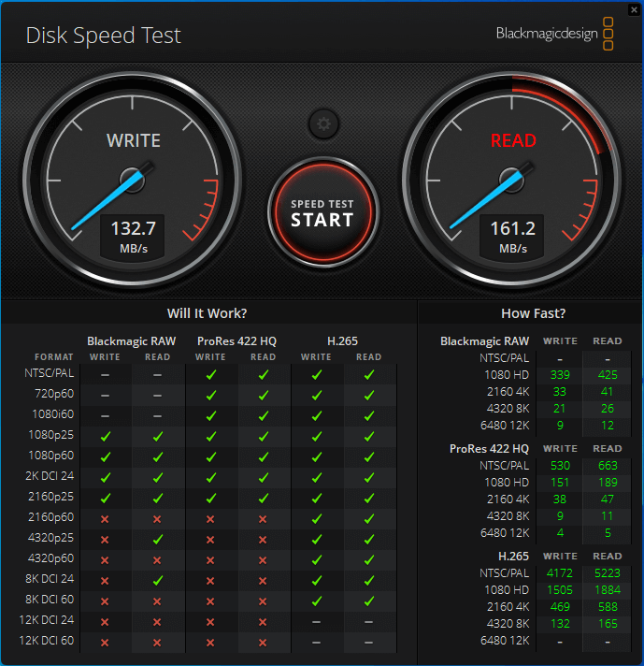
Task: Click H.265 1080 HD write value 1505
Action: [560, 590]
